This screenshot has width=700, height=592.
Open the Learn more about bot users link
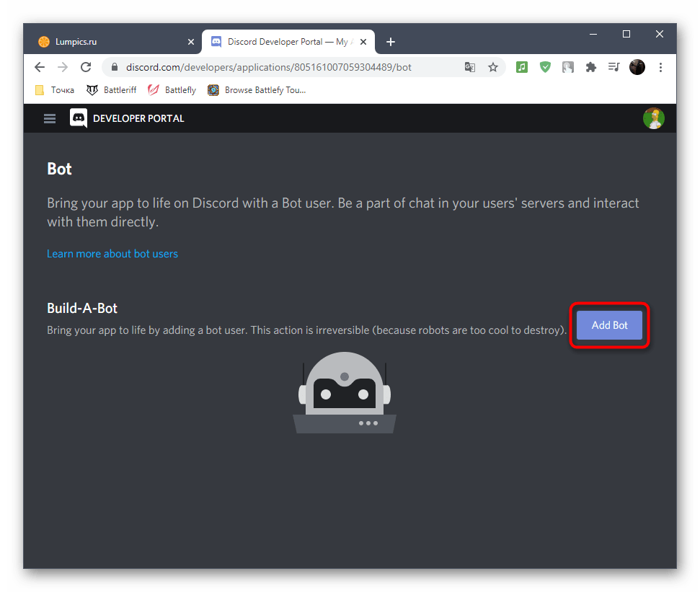[x=112, y=254]
